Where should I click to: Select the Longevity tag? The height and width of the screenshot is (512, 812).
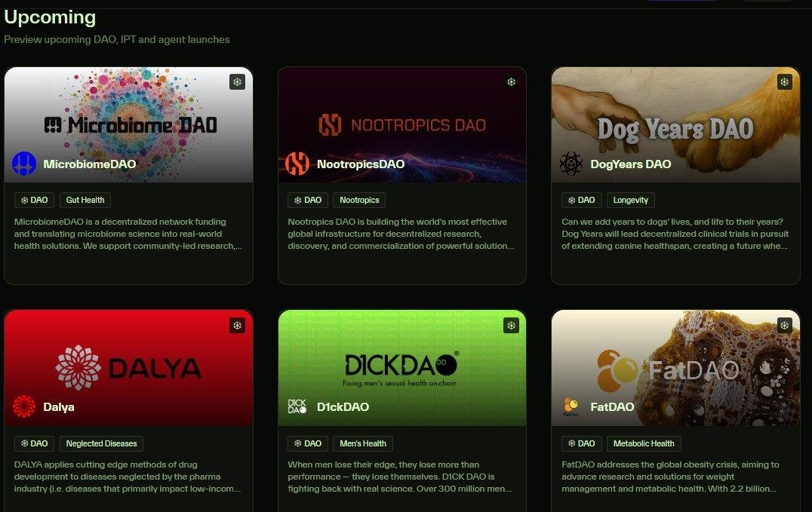point(630,200)
